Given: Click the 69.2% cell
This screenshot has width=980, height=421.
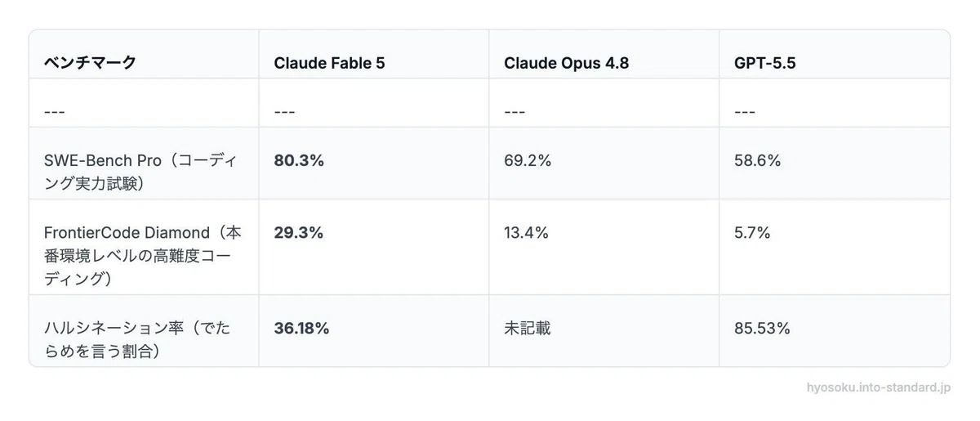Looking at the screenshot, I should 528,161.
